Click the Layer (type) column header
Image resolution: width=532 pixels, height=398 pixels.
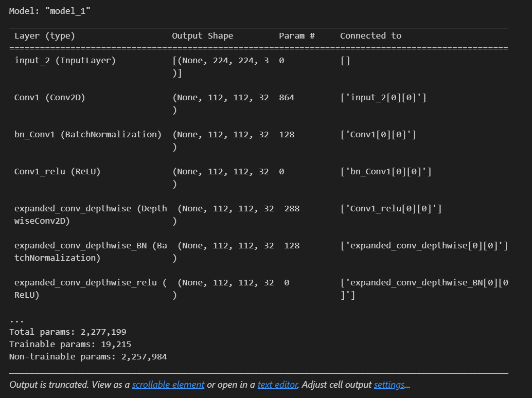47,35
